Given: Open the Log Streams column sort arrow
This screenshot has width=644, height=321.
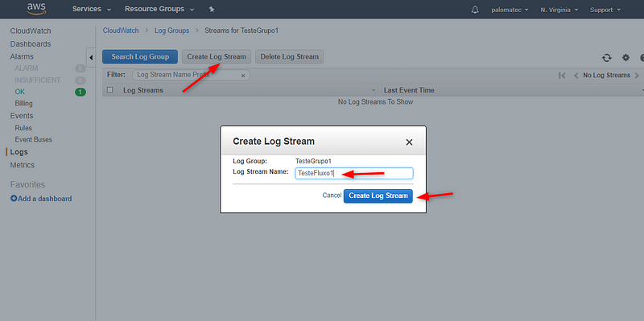Looking at the screenshot, I should [374, 90].
